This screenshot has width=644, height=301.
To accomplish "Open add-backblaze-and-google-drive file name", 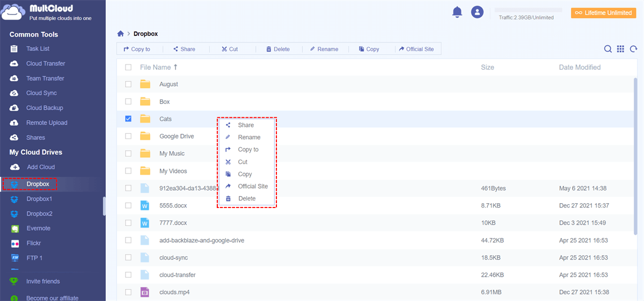I will [x=202, y=240].
